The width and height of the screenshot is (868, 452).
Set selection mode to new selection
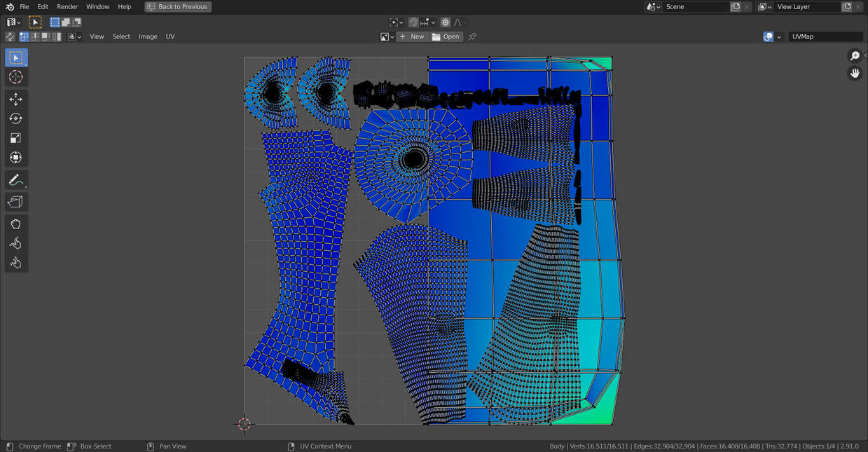(x=55, y=22)
